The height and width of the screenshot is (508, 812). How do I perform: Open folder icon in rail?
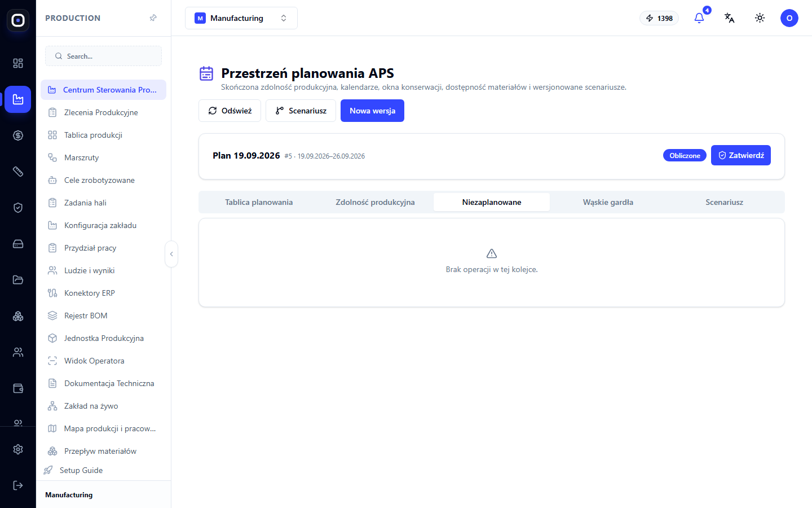pyautogui.click(x=18, y=280)
